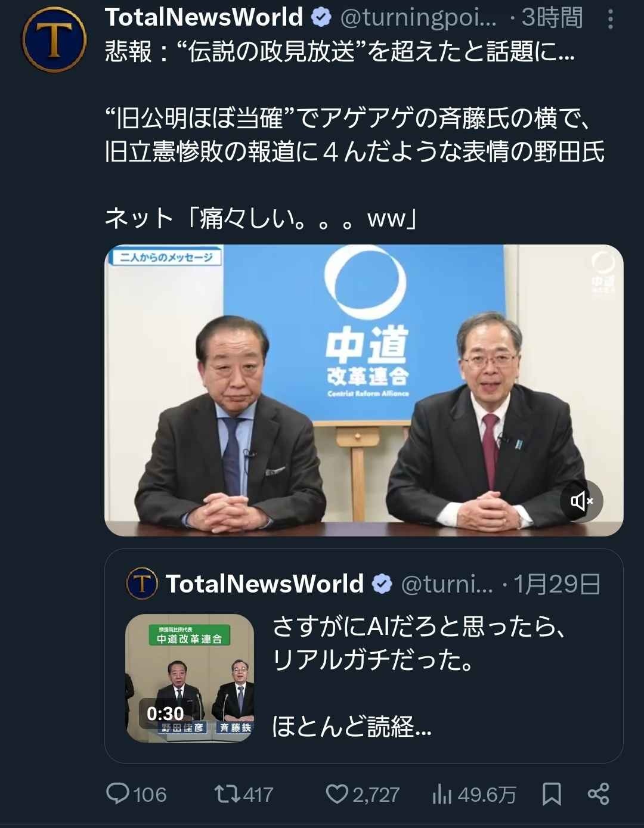Like the post with the heart icon

coord(337,793)
